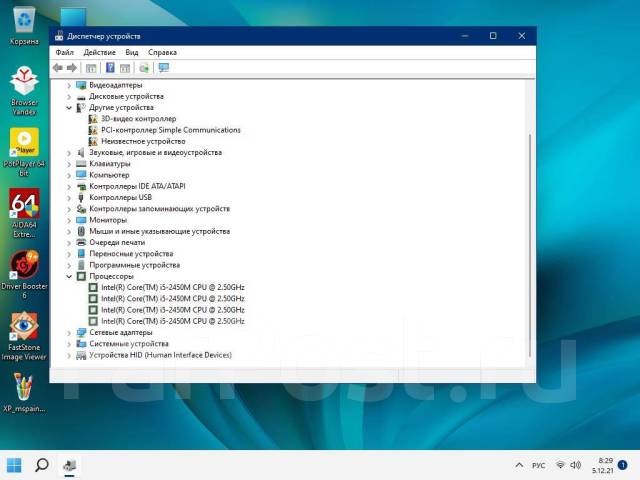
Task: Click the mouse icon for Мыши устройства
Action: (x=81, y=231)
